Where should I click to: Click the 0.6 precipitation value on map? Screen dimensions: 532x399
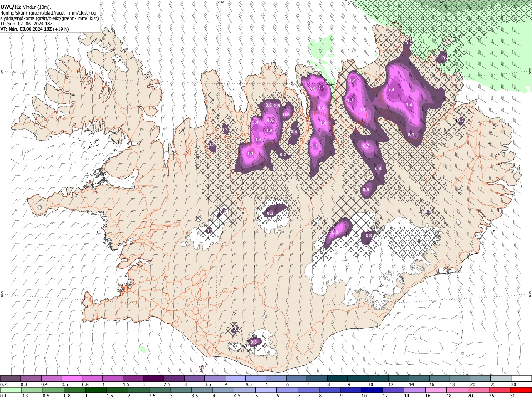[x=286, y=115]
